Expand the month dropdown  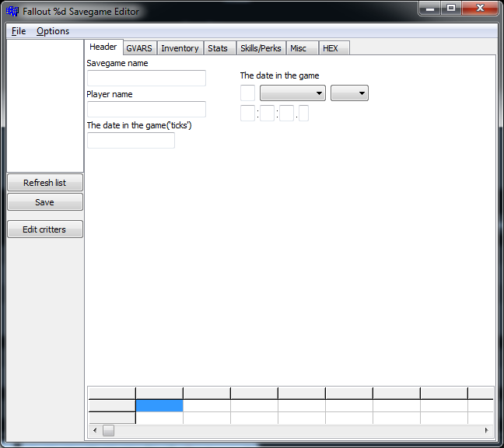(292, 93)
